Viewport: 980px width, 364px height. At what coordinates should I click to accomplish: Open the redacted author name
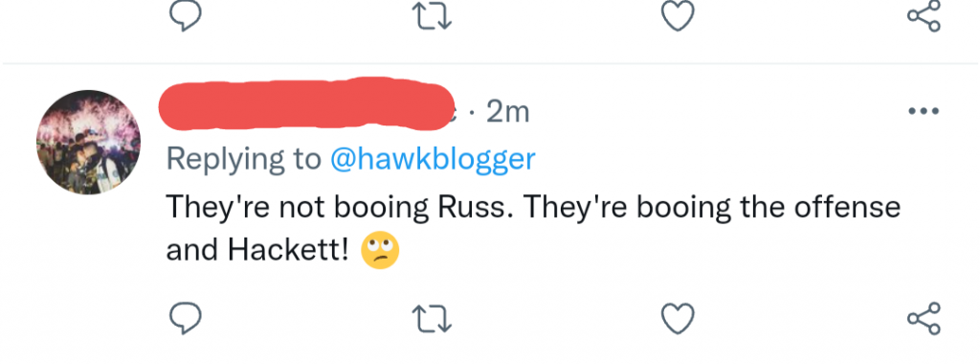pos(306,103)
